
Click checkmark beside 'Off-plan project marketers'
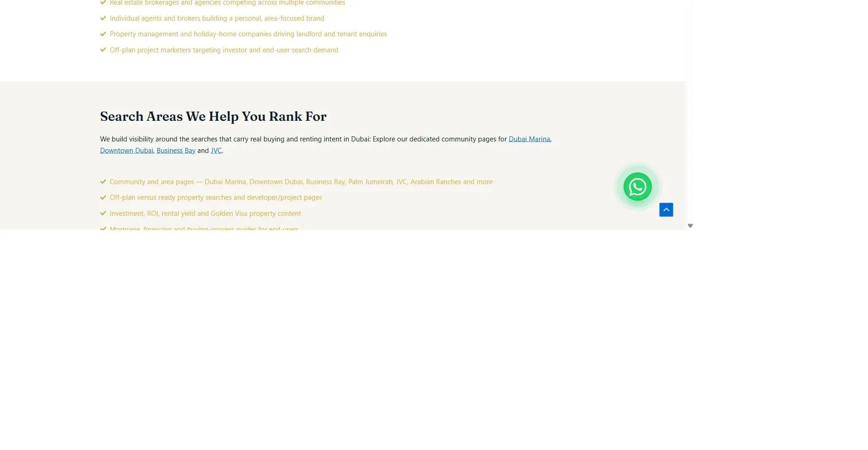[103, 50]
